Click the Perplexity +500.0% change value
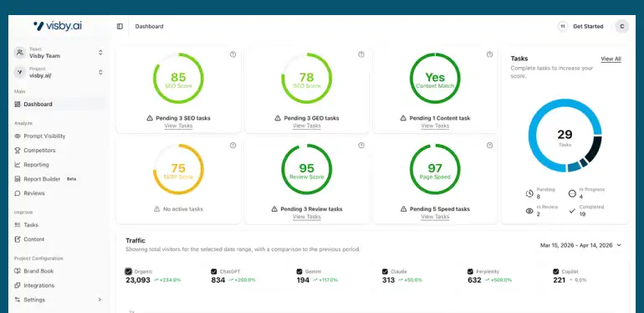The width and height of the screenshot is (644, 313). tap(499, 280)
